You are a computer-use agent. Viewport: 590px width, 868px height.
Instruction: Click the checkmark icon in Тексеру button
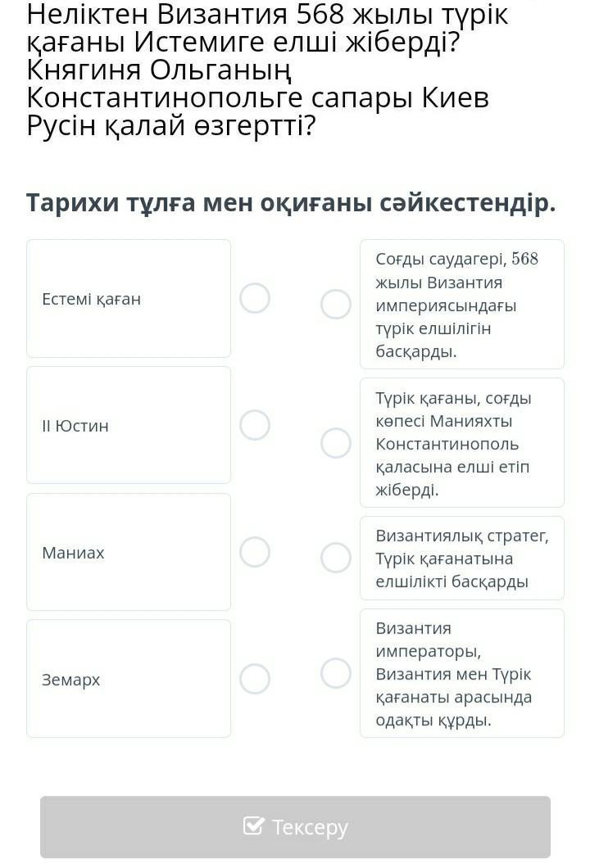pos(254,826)
